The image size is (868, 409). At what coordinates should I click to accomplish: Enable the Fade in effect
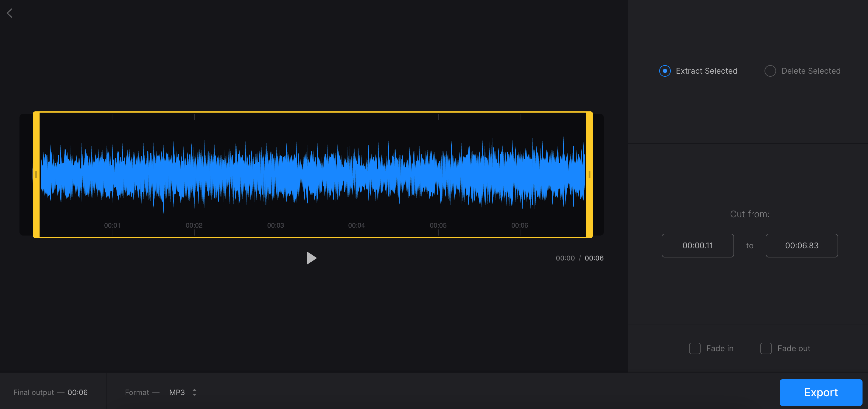(x=695, y=348)
